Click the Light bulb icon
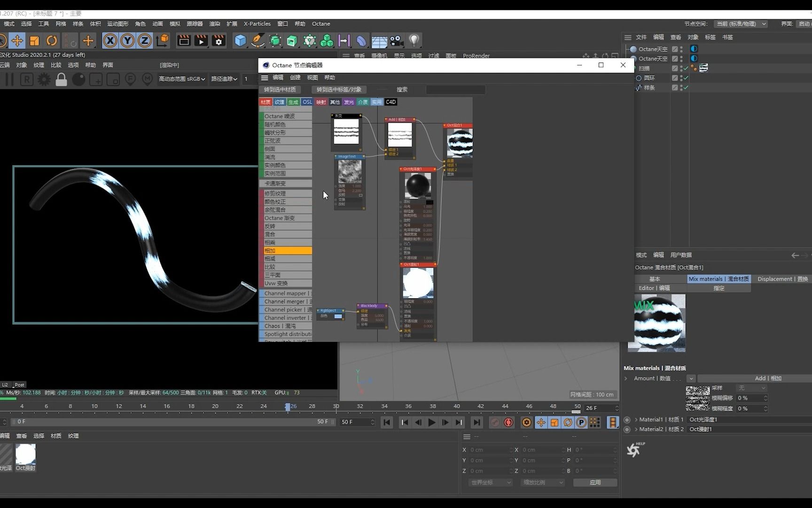The image size is (812, 508). click(x=414, y=41)
